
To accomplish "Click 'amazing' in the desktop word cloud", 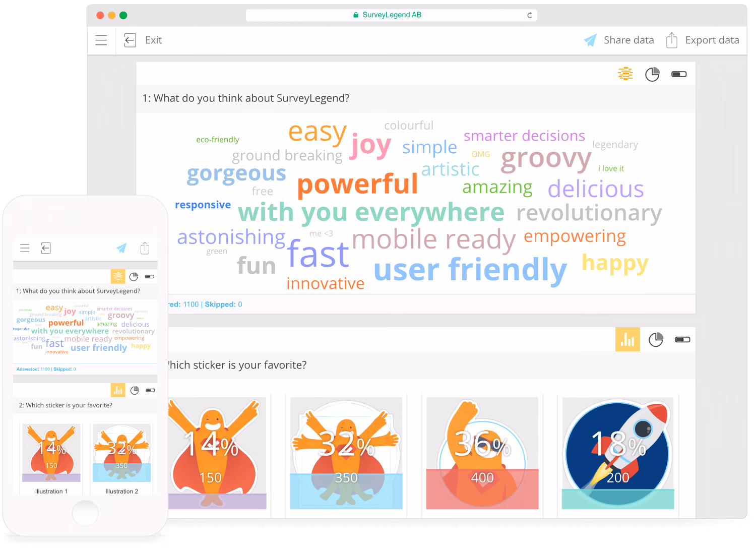I will pyautogui.click(x=497, y=188).
